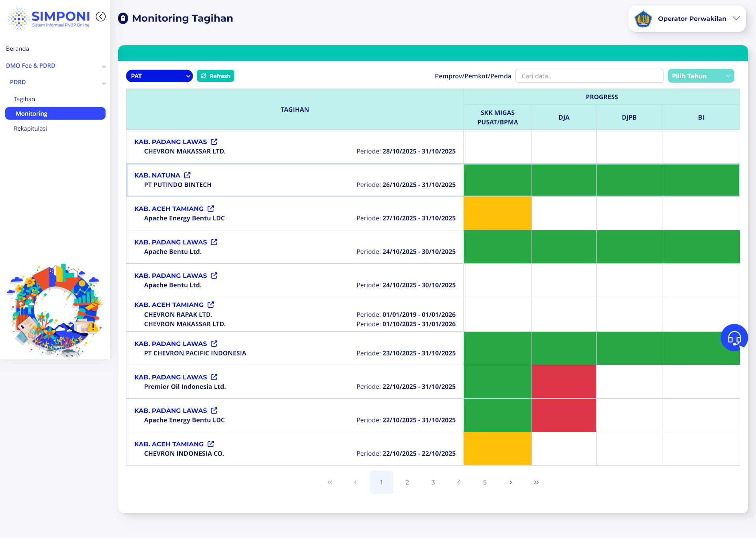Select Monitoring in the sidebar

(55, 113)
